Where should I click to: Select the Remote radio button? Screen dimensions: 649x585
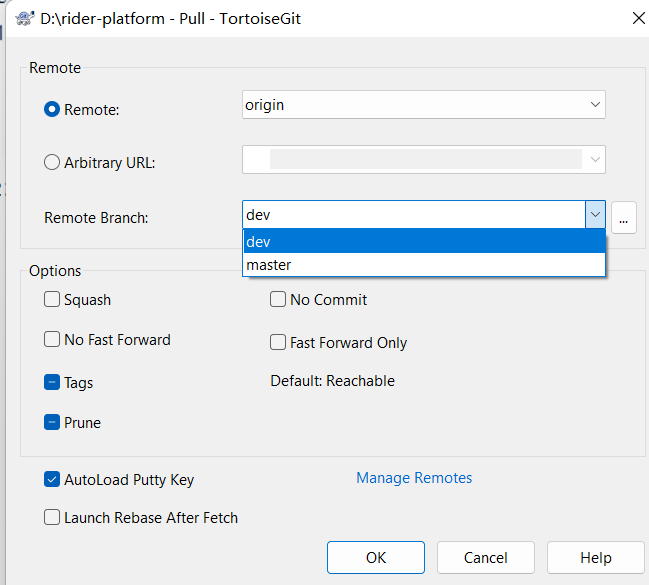(52, 109)
